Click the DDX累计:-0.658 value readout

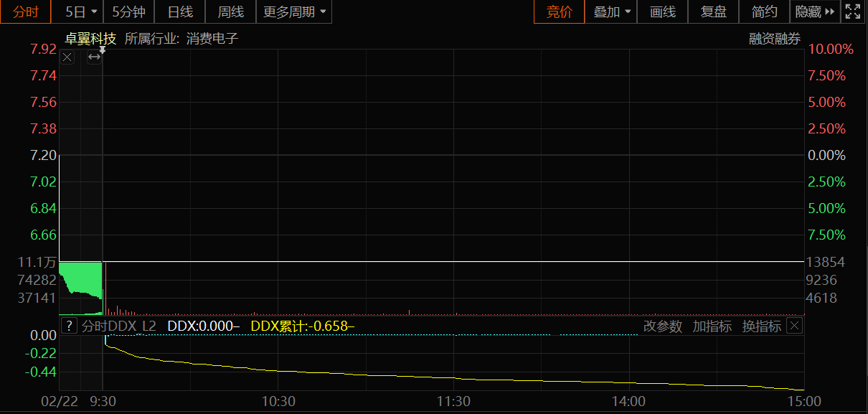coord(302,326)
